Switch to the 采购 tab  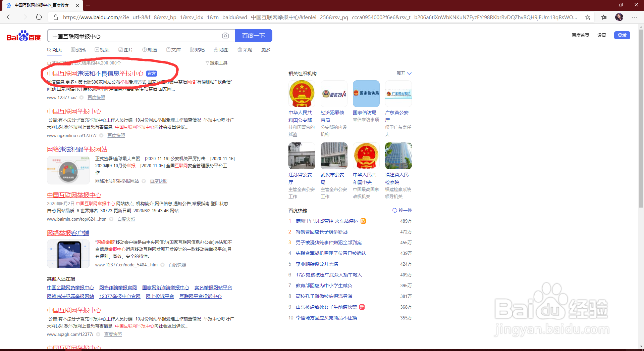(x=245, y=50)
